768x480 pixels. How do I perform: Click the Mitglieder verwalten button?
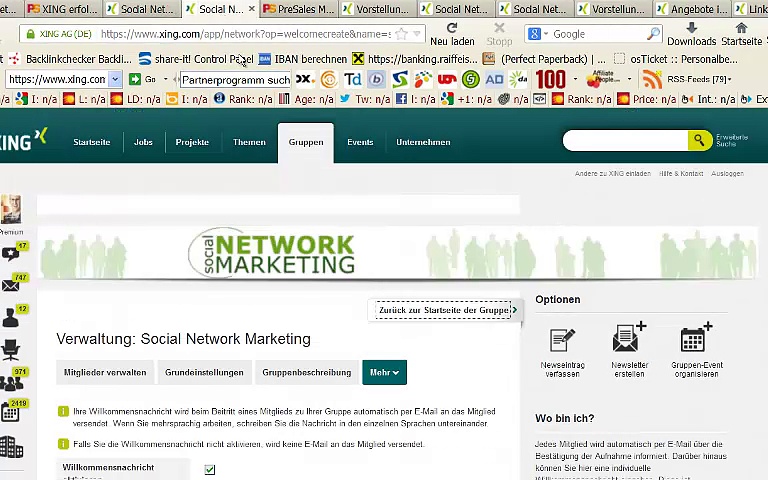tap(105, 372)
